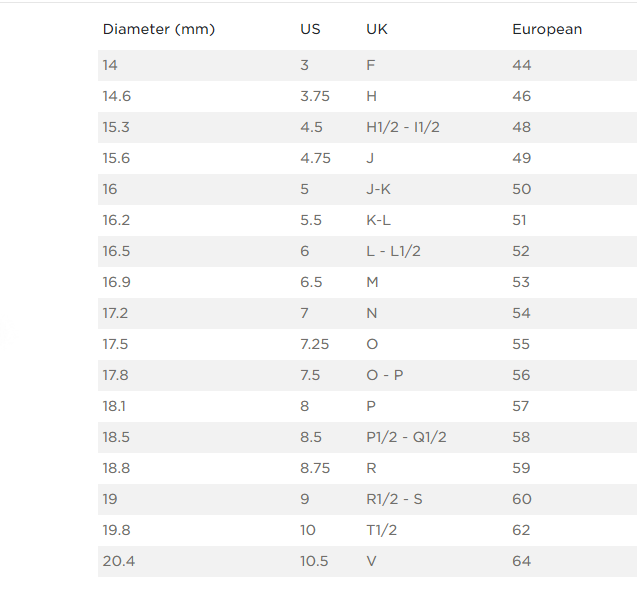Click the 19.8 diameter value
Viewport: 642px width, 607px height.
116,530
